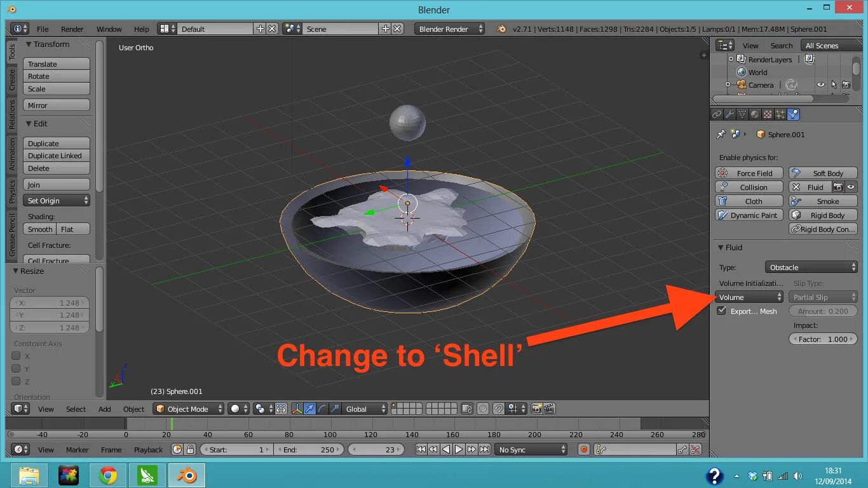Viewport: 868px width, 488px height.
Task: Enable the X constraint axis checkbox
Action: (17, 356)
